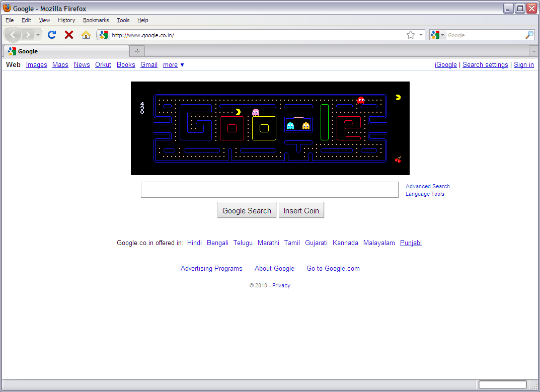Open recent pages history dropdown arrow
Screen dimensions: 540x392
tap(38, 35)
